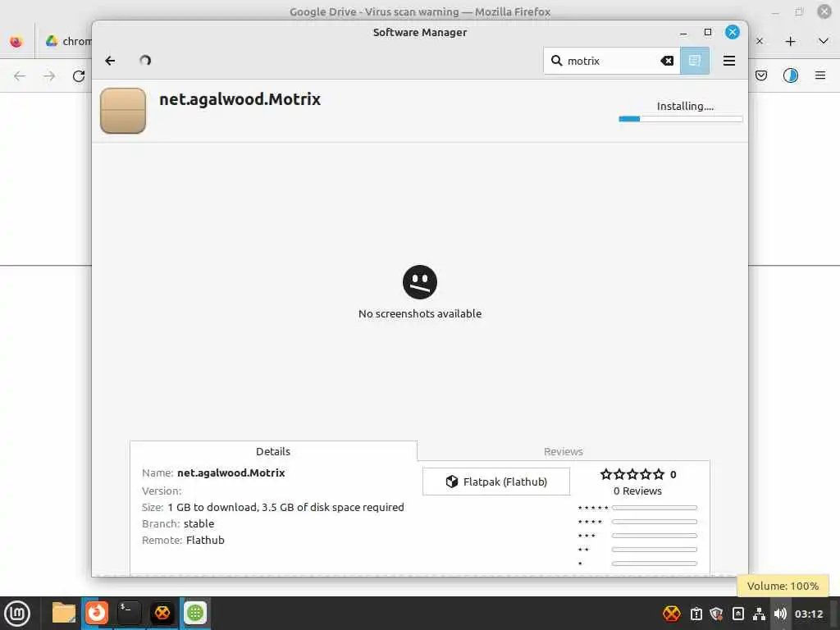Open the Linux Mint start menu
Viewport: 840px width, 630px height.
click(17, 613)
